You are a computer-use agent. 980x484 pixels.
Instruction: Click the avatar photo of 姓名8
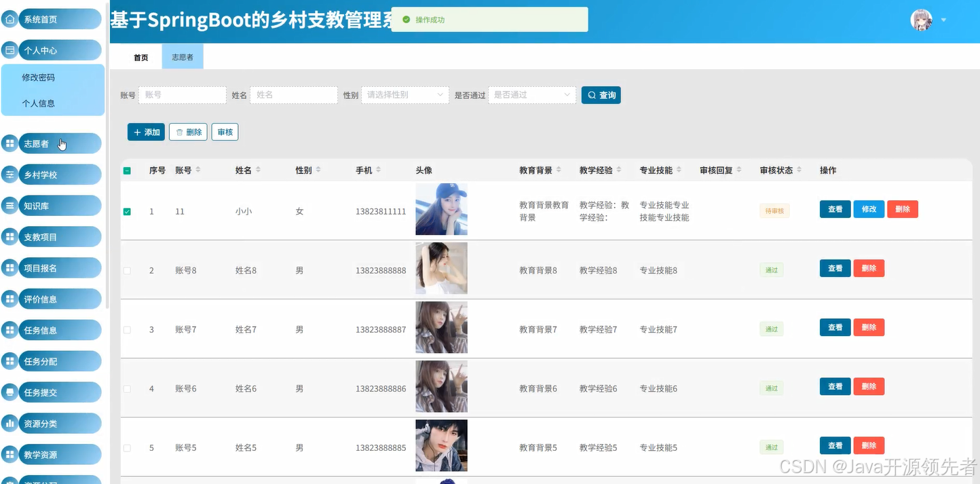pyautogui.click(x=441, y=268)
